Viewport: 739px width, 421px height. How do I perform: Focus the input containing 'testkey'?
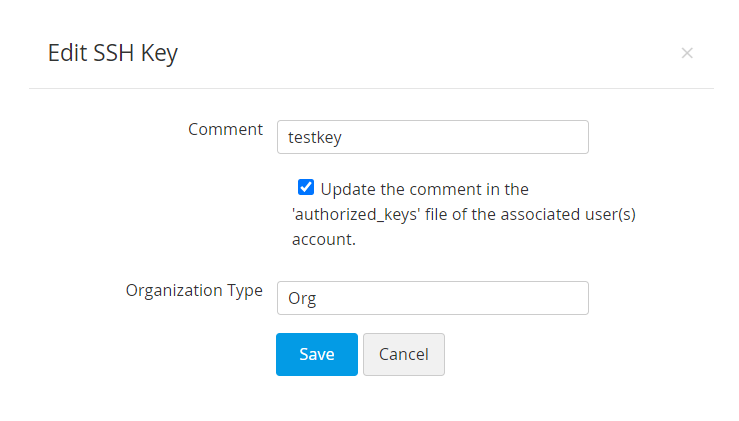point(432,137)
